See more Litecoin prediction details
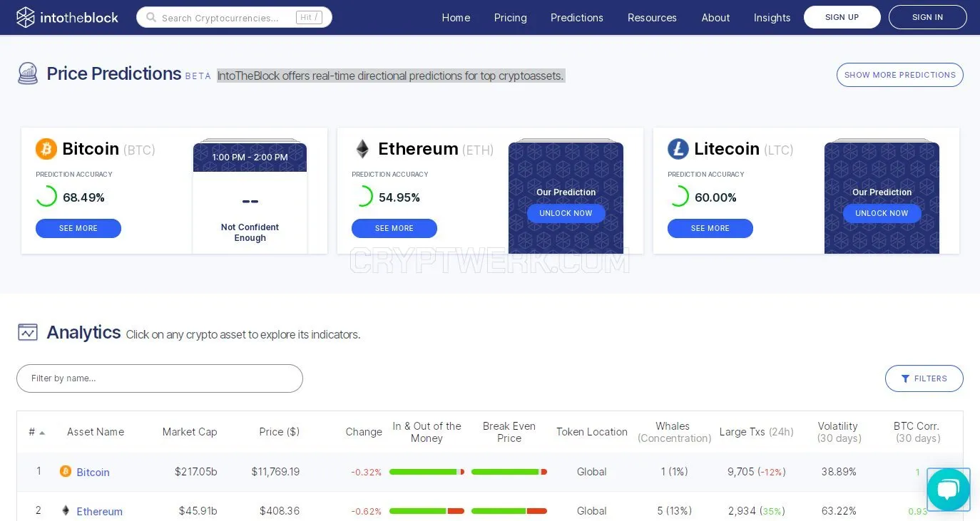 pyautogui.click(x=710, y=228)
